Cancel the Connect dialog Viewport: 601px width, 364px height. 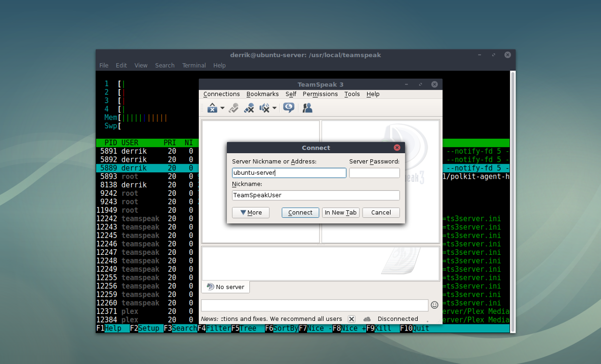[x=381, y=213]
